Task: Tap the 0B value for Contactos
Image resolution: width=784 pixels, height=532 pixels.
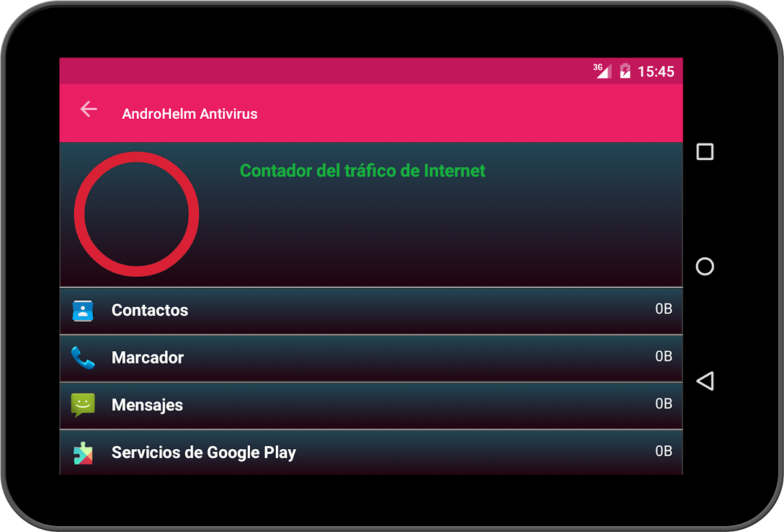Action: [x=664, y=309]
